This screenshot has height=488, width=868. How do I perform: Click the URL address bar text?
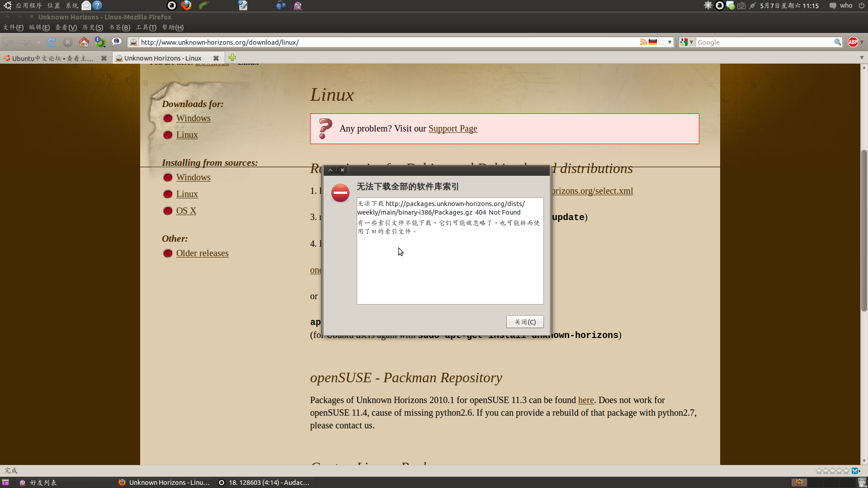[x=220, y=42]
